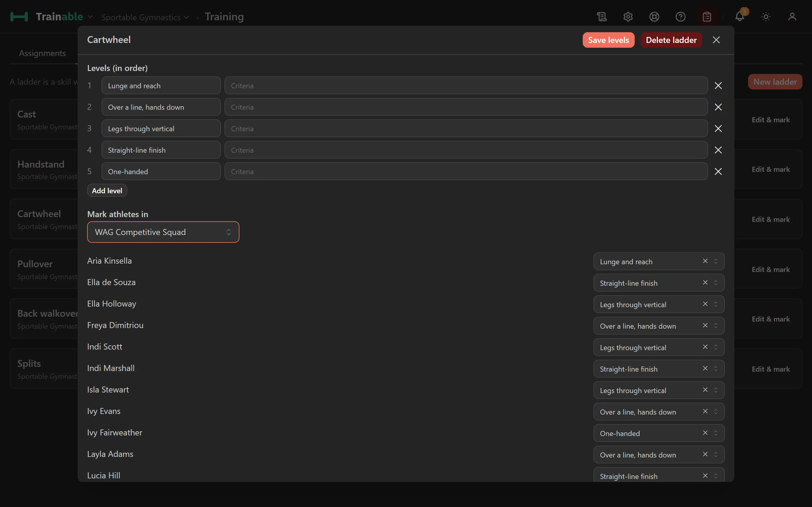Image resolution: width=812 pixels, height=507 pixels.
Task: Clear Aria Kinsella's level selection
Action: [x=705, y=261]
